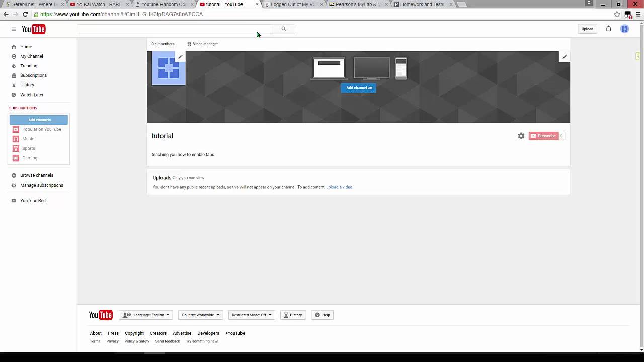Click the 0 subscribers text
The width and height of the screenshot is (644, 362).
point(163,44)
